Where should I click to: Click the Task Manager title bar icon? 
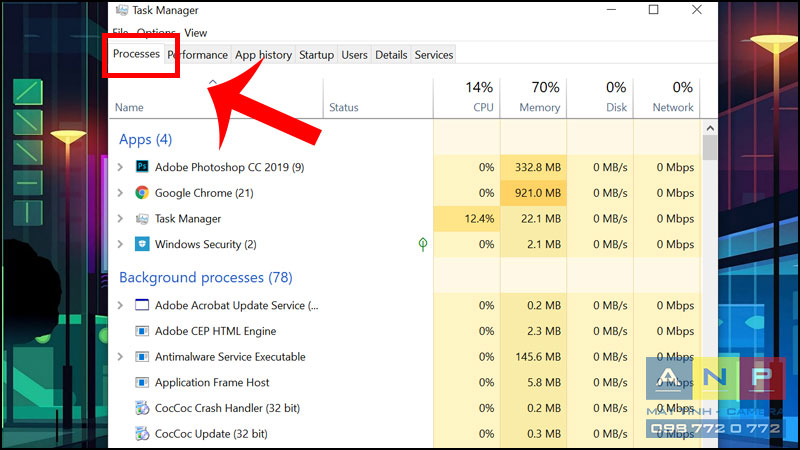coord(121,10)
